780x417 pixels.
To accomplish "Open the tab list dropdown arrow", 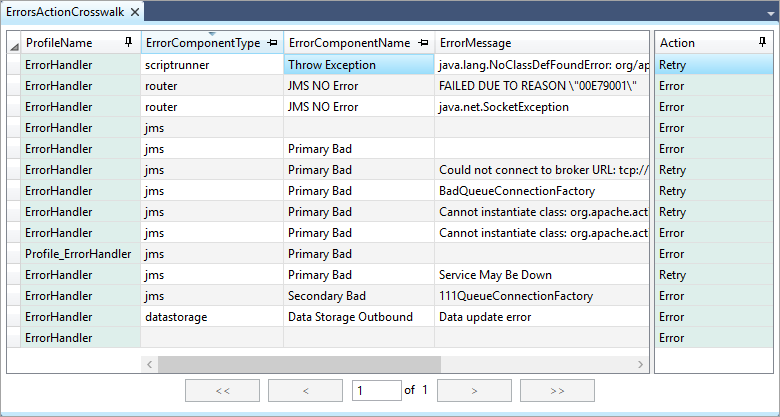I will (x=771, y=14).
